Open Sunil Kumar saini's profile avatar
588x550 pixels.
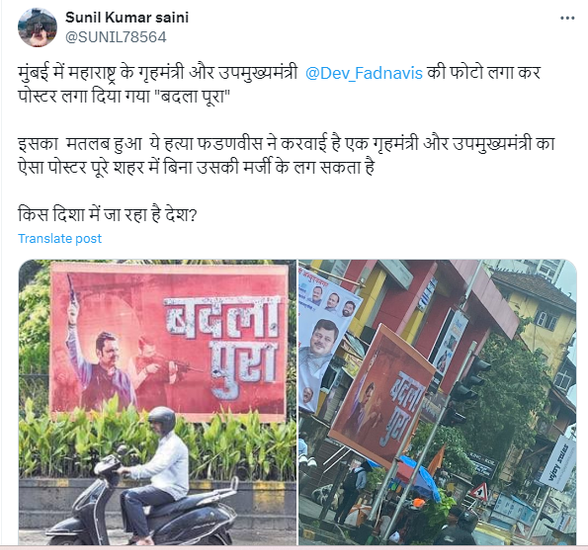pyautogui.click(x=37, y=27)
